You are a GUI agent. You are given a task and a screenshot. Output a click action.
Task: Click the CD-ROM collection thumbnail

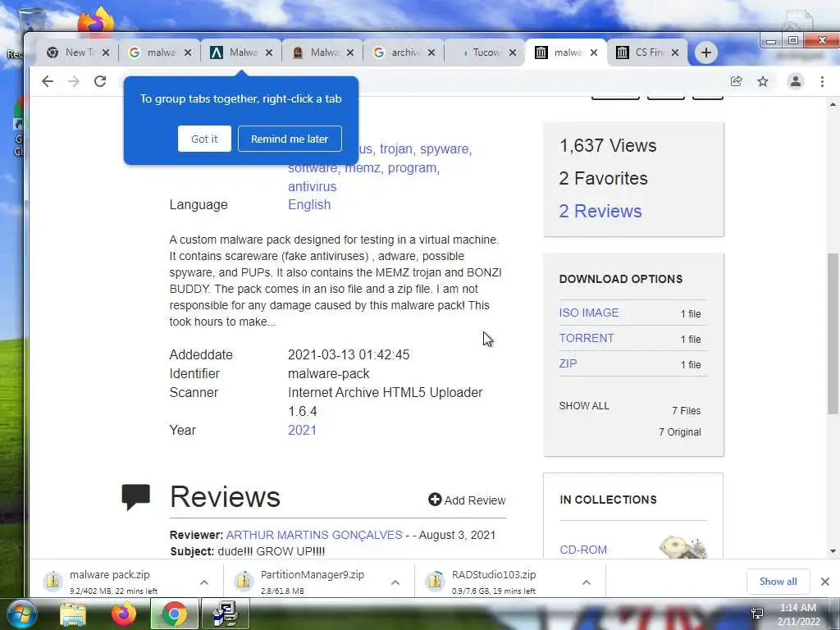683,547
